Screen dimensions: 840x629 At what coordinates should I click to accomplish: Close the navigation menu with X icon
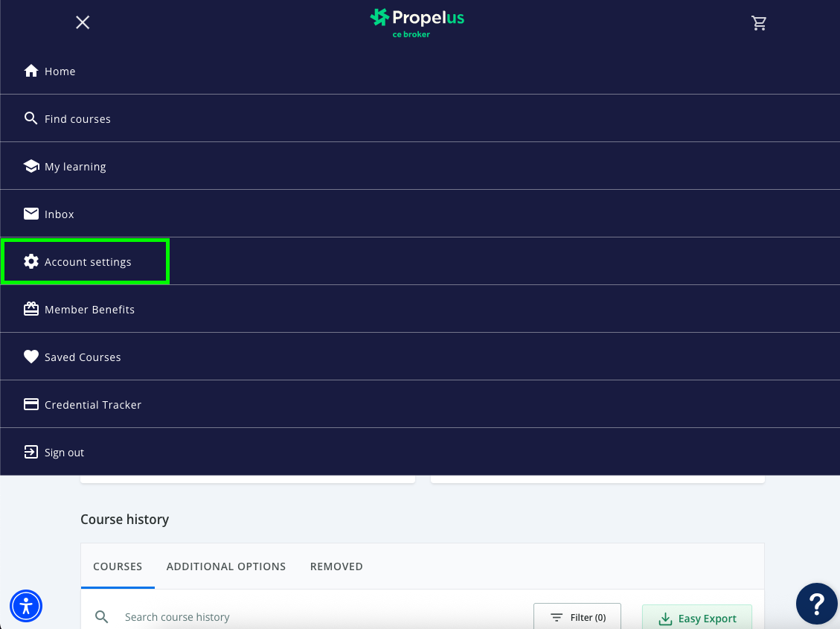83,23
